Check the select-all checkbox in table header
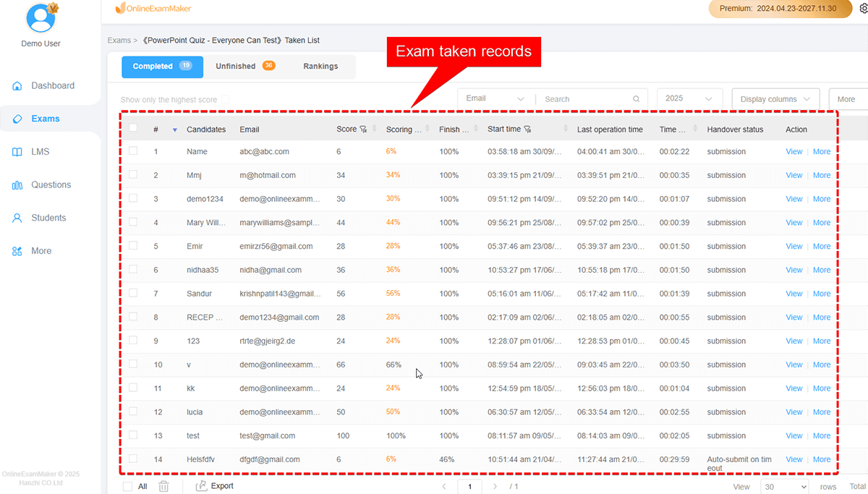 tap(133, 128)
